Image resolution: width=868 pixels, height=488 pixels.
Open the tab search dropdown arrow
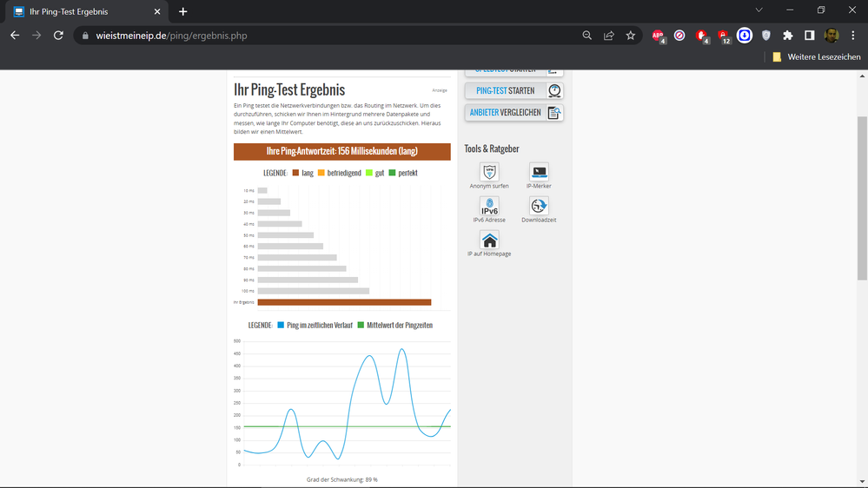pos(759,10)
